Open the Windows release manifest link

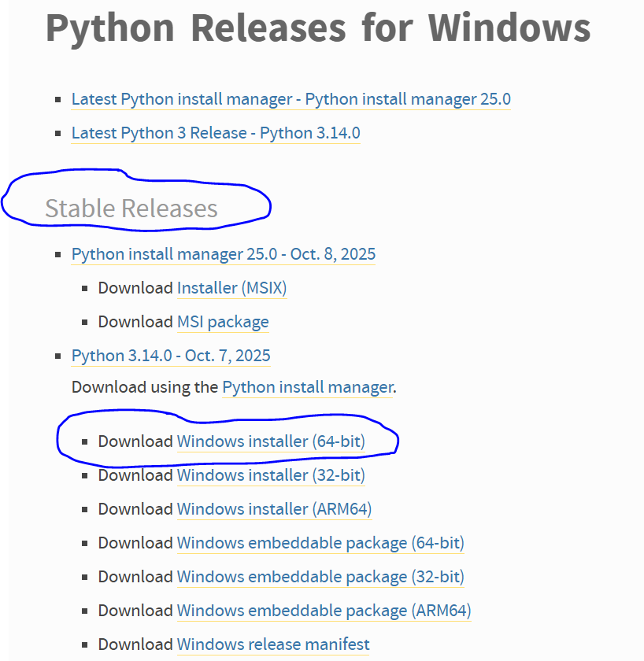pos(273,644)
